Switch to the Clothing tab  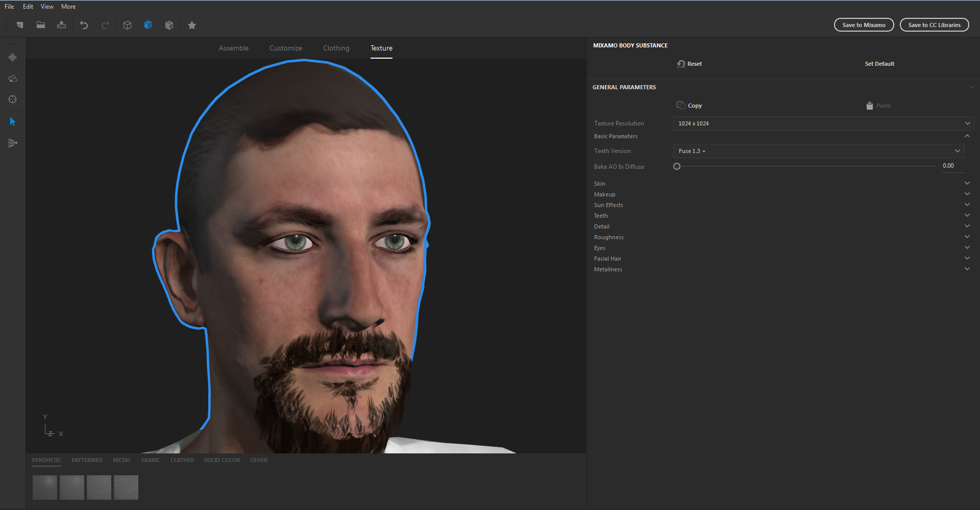(336, 48)
